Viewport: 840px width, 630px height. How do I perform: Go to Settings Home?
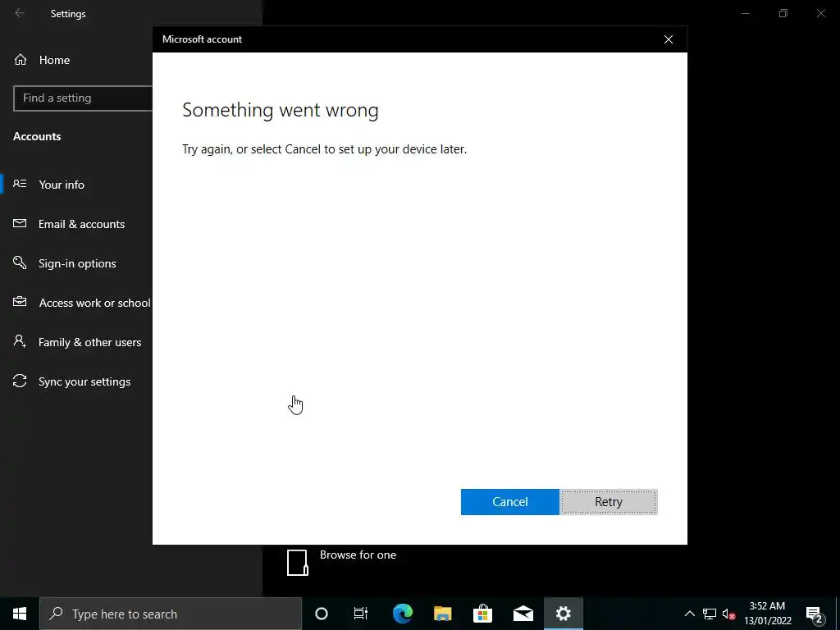tap(54, 60)
